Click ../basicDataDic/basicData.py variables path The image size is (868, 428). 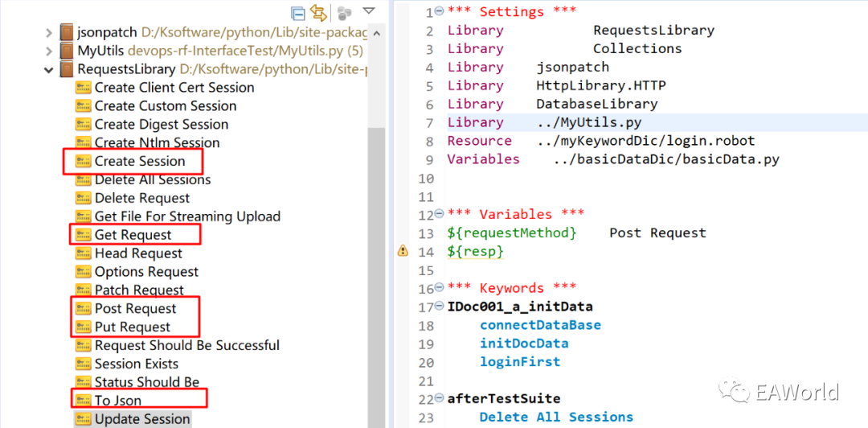(666, 159)
